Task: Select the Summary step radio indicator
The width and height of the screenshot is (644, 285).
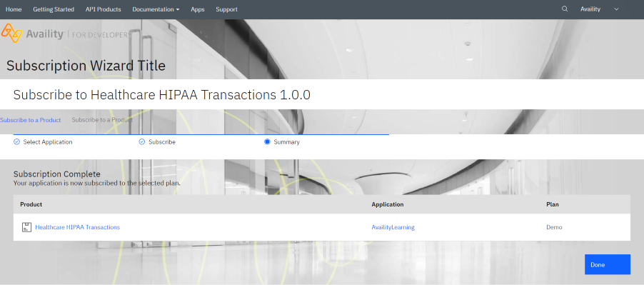Action: [x=267, y=142]
